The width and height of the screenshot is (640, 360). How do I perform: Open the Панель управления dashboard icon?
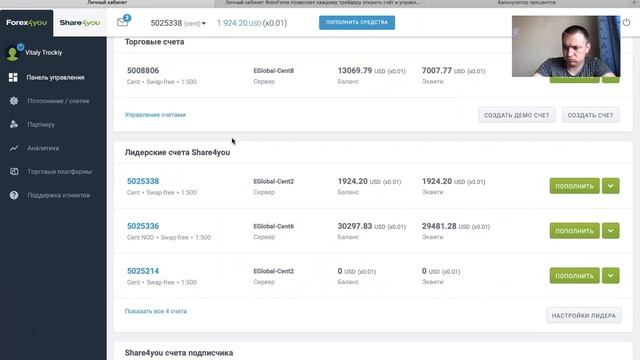coord(13,77)
